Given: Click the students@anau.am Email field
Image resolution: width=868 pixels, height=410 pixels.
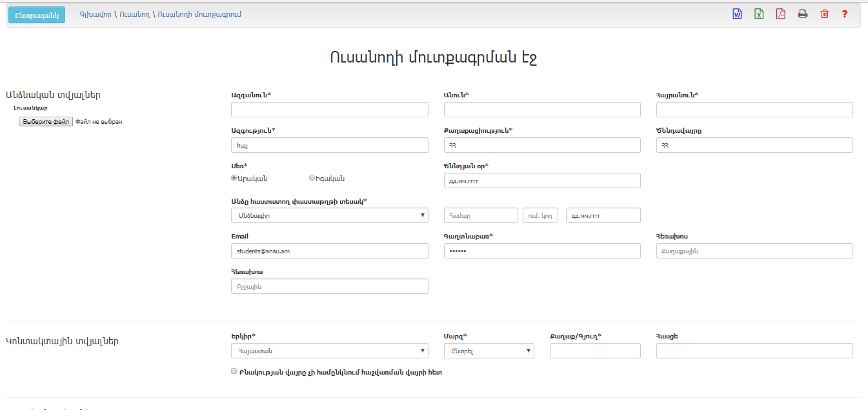Looking at the screenshot, I should click(x=329, y=251).
